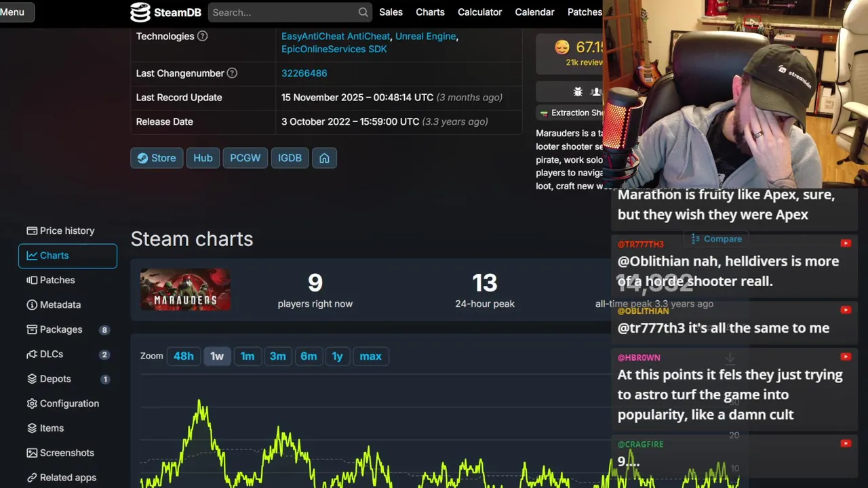Click the Compare button
Image resolution: width=868 pixels, height=488 pixels.
pos(716,239)
